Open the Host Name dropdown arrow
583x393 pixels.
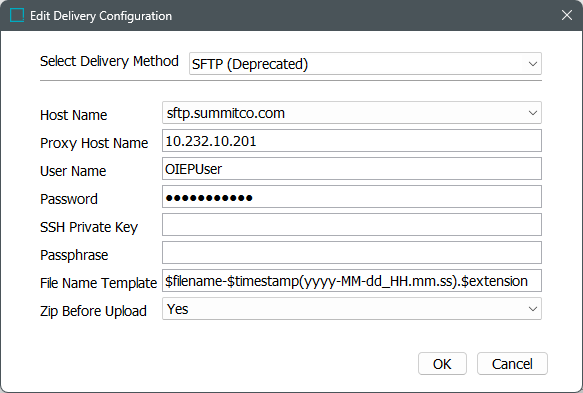pos(532,113)
